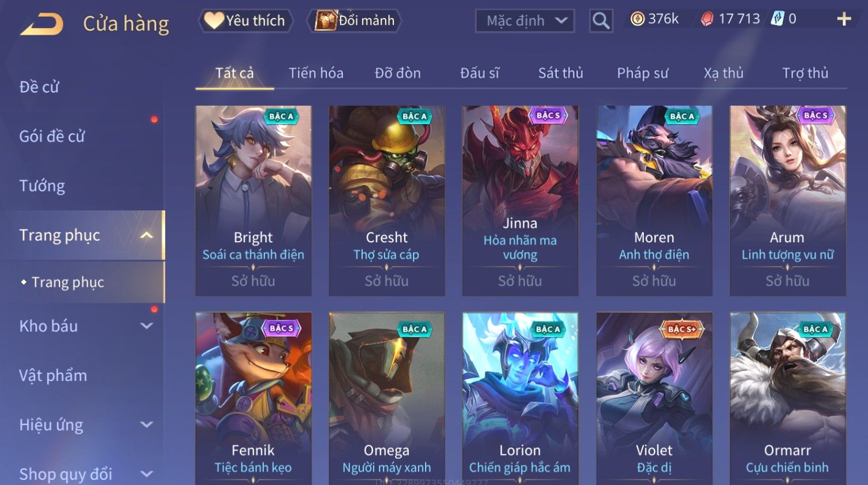Open Gói đề cử in sidebar
The image size is (868, 485).
click(52, 136)
